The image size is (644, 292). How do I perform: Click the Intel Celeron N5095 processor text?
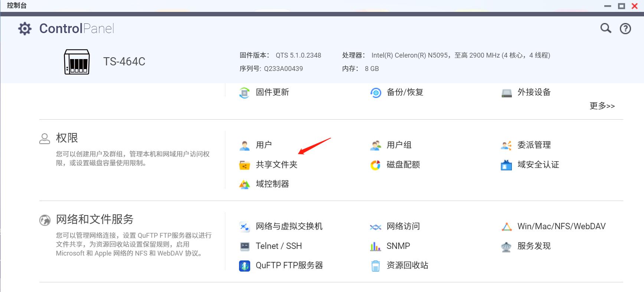coord(461,55)
